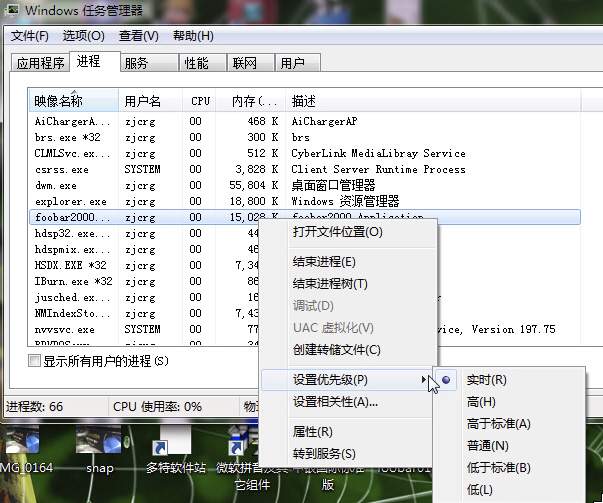Sort by CPU column header
Screen dimensions: 603x503
pos(199,101)
